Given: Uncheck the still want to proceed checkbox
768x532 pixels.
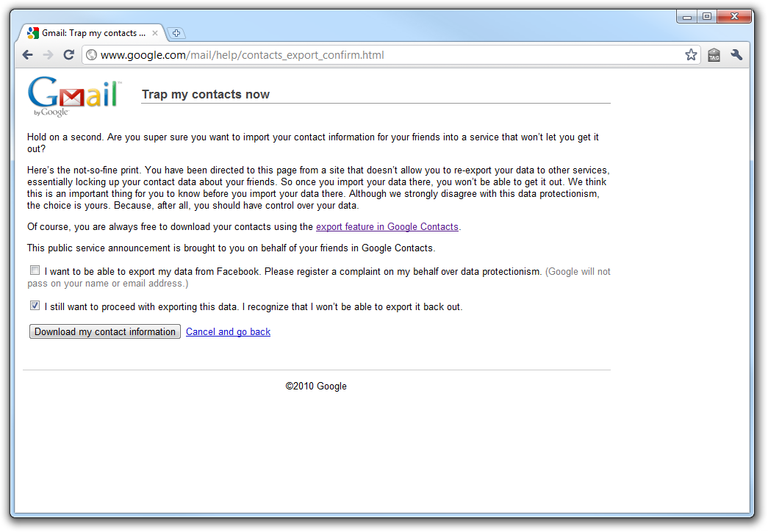Looking at the screenshot, I should pyautogui.click(x=35, y=306).
